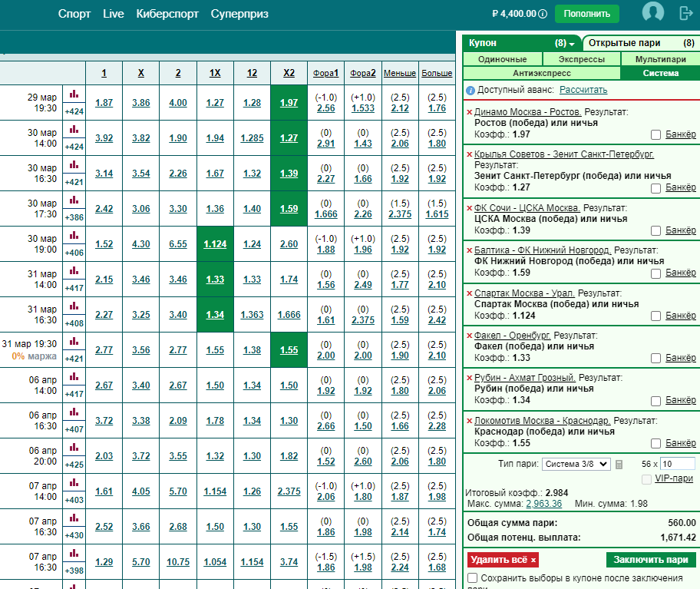Remove Динамо Москва - Ростов from coupon
This screenshot has width=700, height=589.
tap(469, 112)
